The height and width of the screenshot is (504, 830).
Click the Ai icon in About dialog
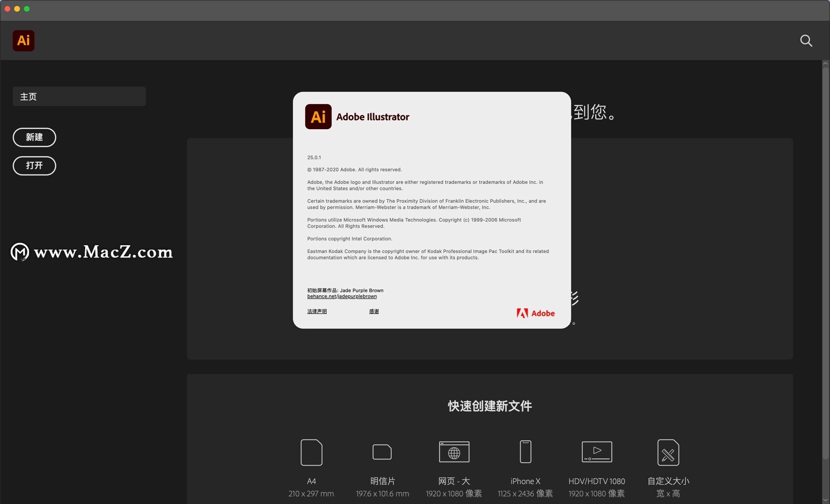click(318, 117)
